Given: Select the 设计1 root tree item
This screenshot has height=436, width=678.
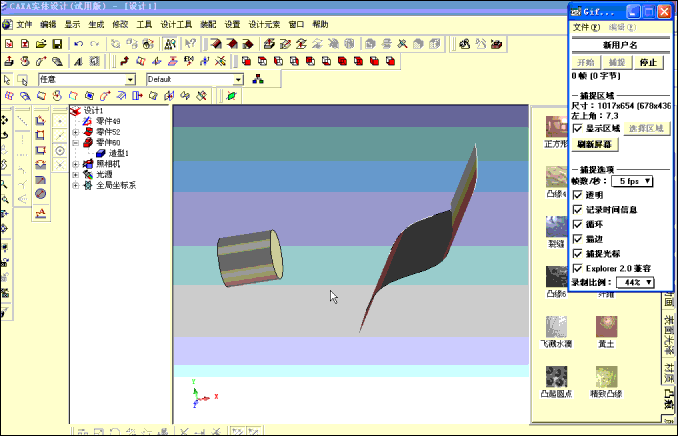Looking at the screenshot, I should pyautogui.click(x=93, y=111).
